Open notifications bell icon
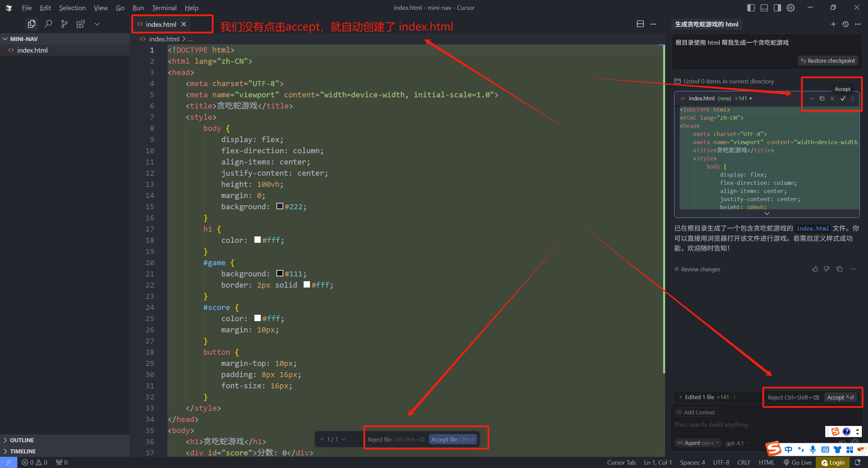Viewport: 868px width, 468px height. click(857, 462)
